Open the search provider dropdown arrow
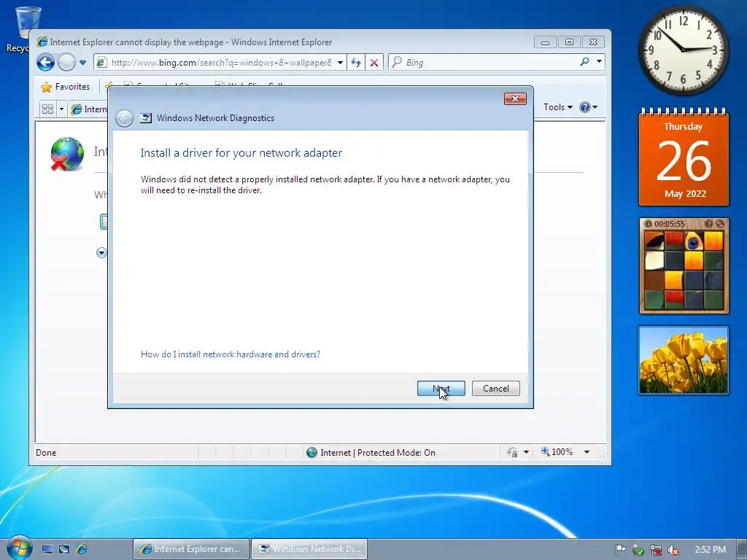 click(599, 61)
